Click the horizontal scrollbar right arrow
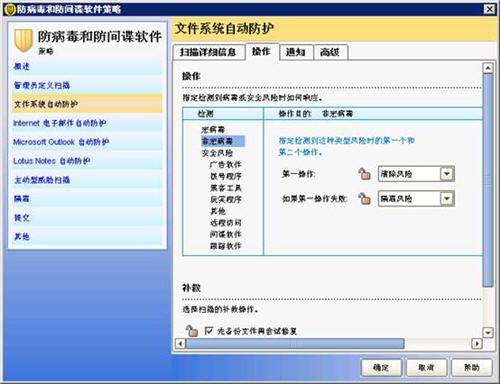 (x=477, y=343)
